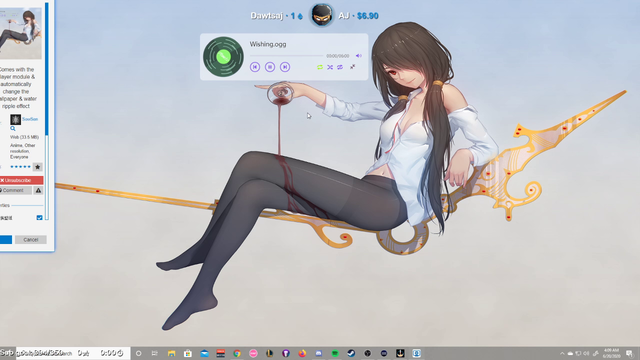The width and height of the screenshot is (640, 360).
Task: Rate the wallpaper with the five stars
Action: [x=20, y=167]
